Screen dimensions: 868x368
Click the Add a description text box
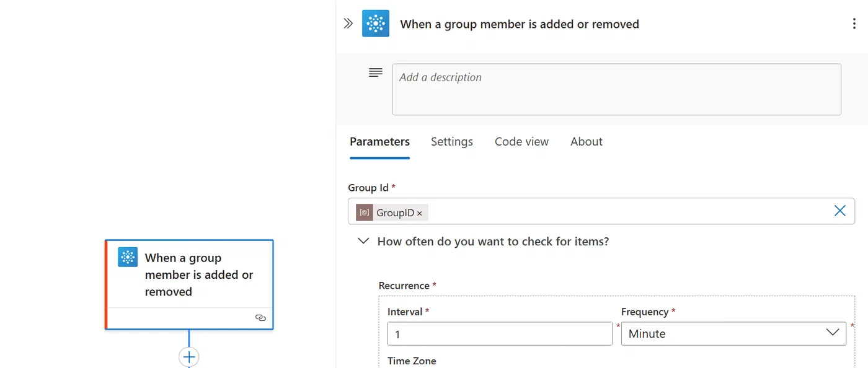(x=616, y=89)
